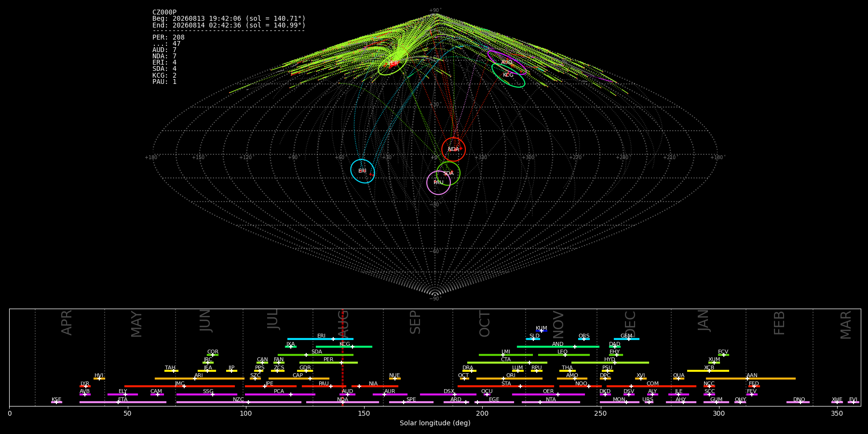This screenshot has width=868, height=434.
Task: Select the SDA radiant circle
Action: (x=448, y=173)
